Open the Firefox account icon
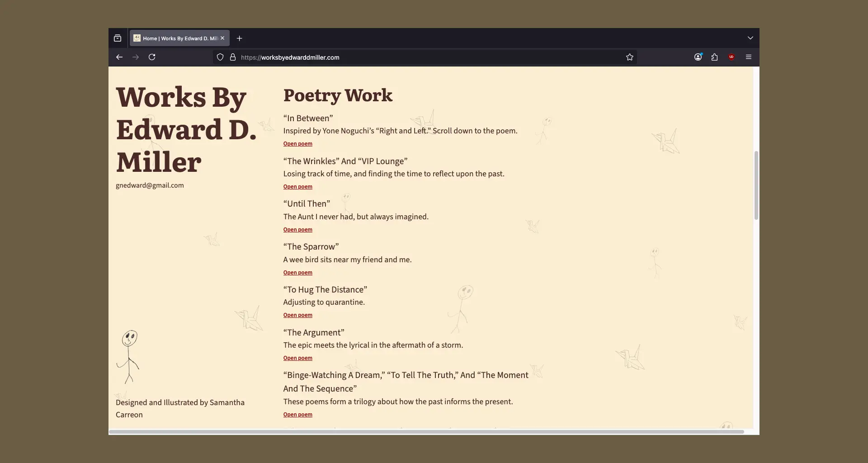 [698, 57]
